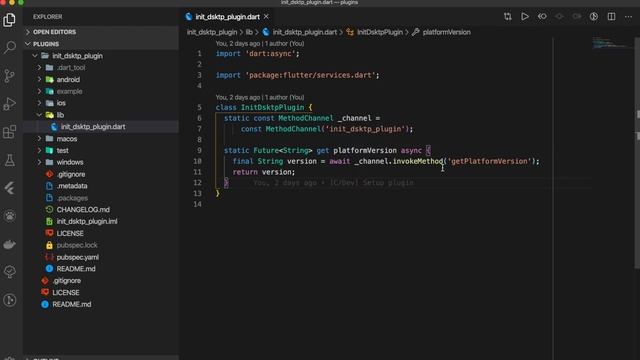
Task: Open the nested .gitignore file under windows
Action: click(x=100, y=174)
